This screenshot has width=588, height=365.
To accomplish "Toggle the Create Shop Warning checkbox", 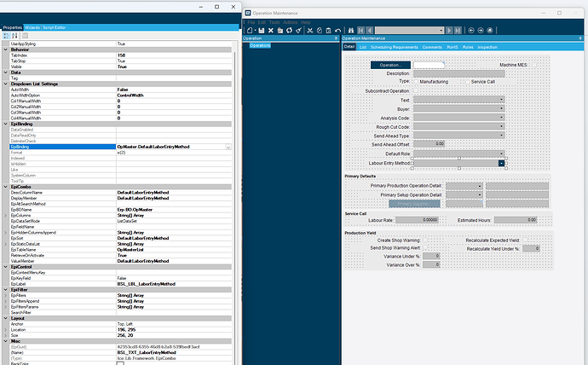I will 425,240.
